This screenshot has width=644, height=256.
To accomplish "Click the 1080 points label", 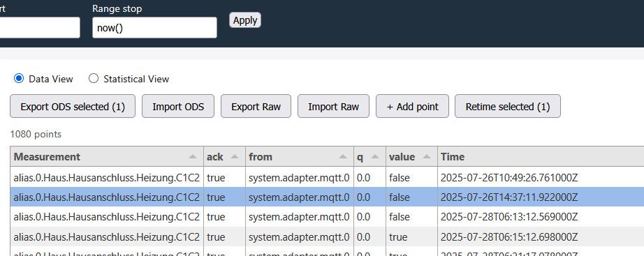I will 36,134.
